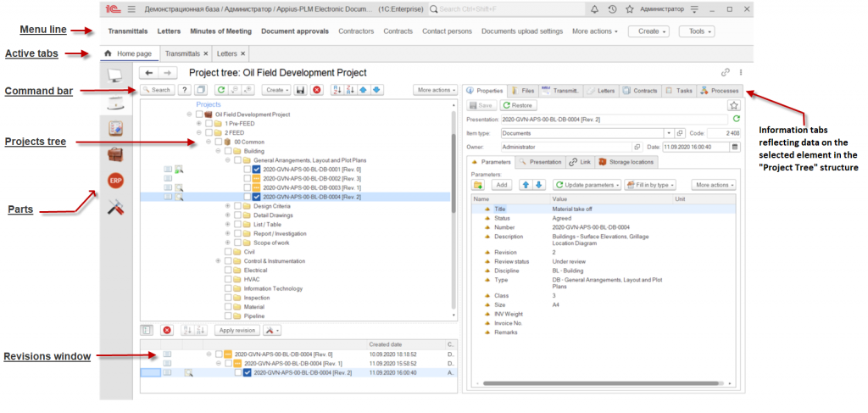Sort the project tree ascending A-Z
The height and width of the screenshot is (413, 868).
[x=337, y=90]
